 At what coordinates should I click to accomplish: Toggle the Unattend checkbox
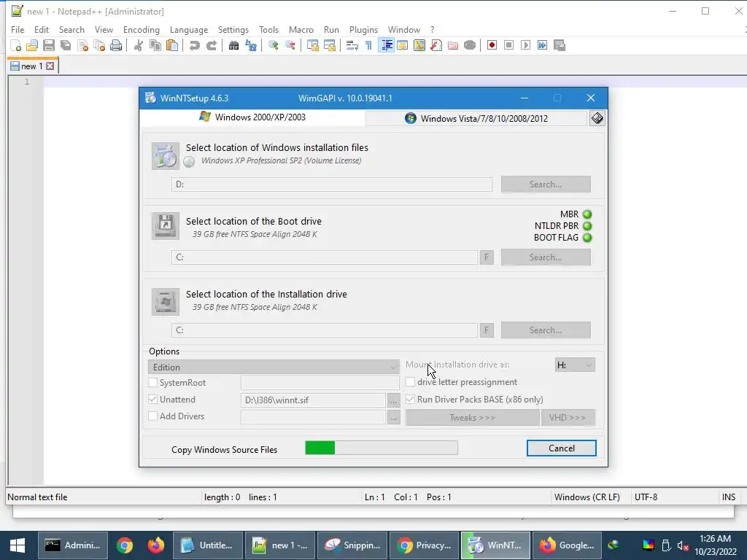pyautogui.click(x=153, y=399)
